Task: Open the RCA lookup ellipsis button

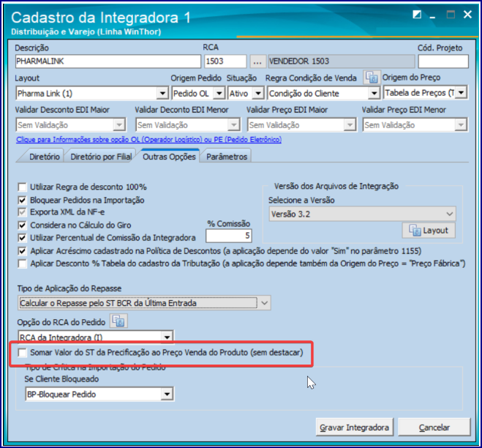Action: tap(257, 61)
